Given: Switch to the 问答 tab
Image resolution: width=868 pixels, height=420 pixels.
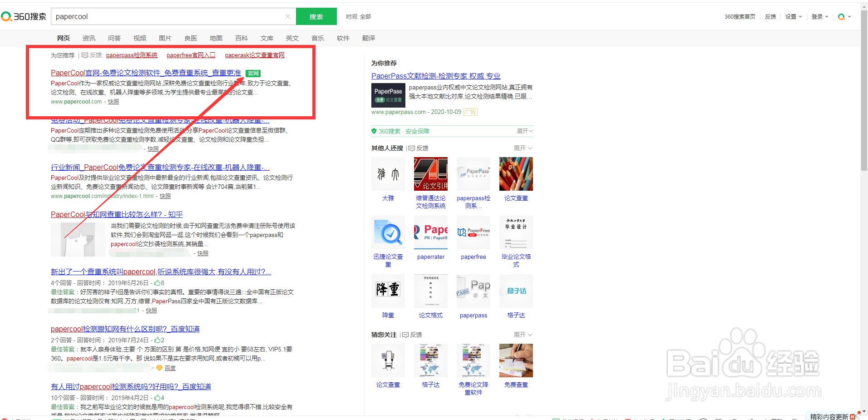Looking at the screenshot, I should pyautogui.click(x=114, y=38).
